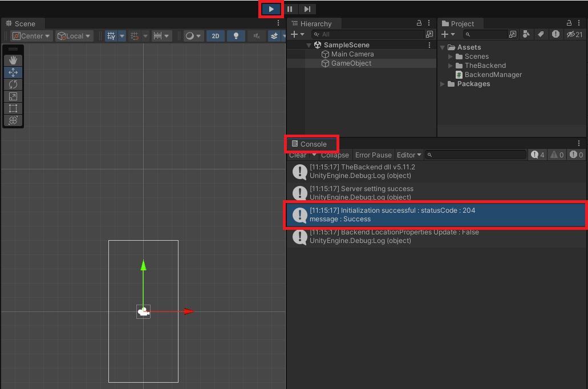Pause the game with Pause button

pos(290,9)
